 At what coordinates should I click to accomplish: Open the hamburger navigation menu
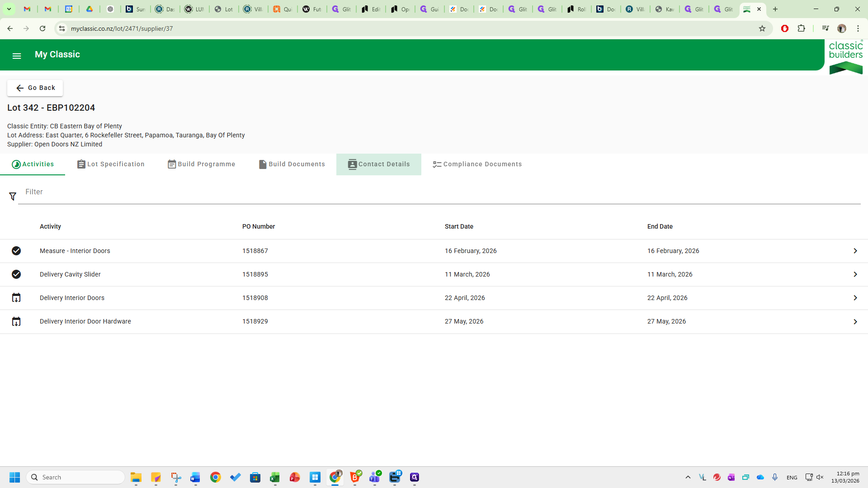pos(17,56)
